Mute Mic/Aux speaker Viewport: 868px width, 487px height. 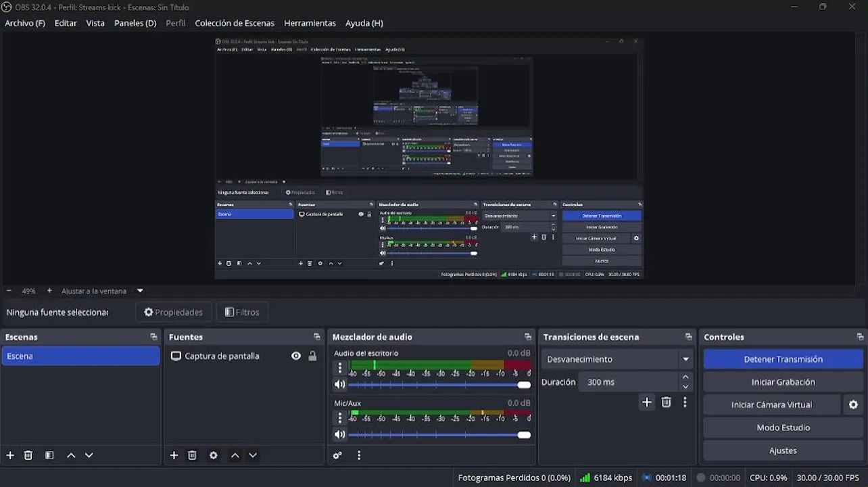point(340,434)
